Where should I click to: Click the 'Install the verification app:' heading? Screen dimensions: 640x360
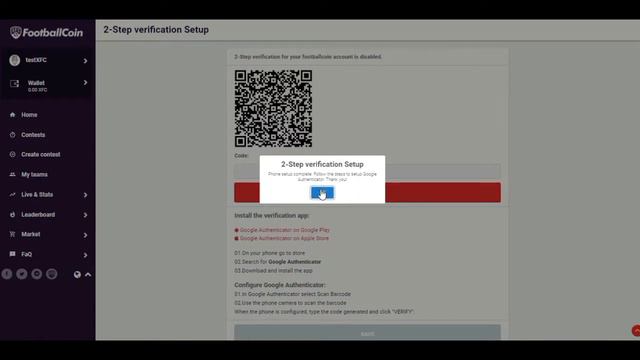(271, 216)
